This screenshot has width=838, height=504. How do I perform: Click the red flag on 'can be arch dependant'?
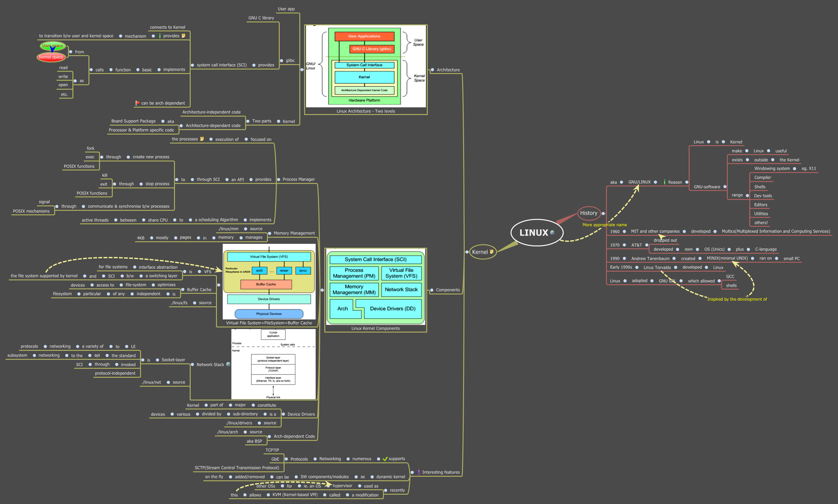click(137, 103)
